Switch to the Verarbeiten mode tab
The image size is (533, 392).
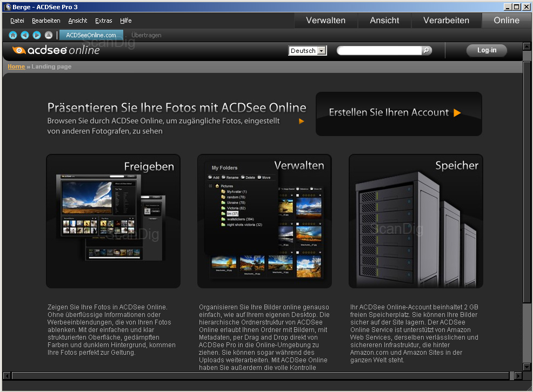tap(446, 21)
